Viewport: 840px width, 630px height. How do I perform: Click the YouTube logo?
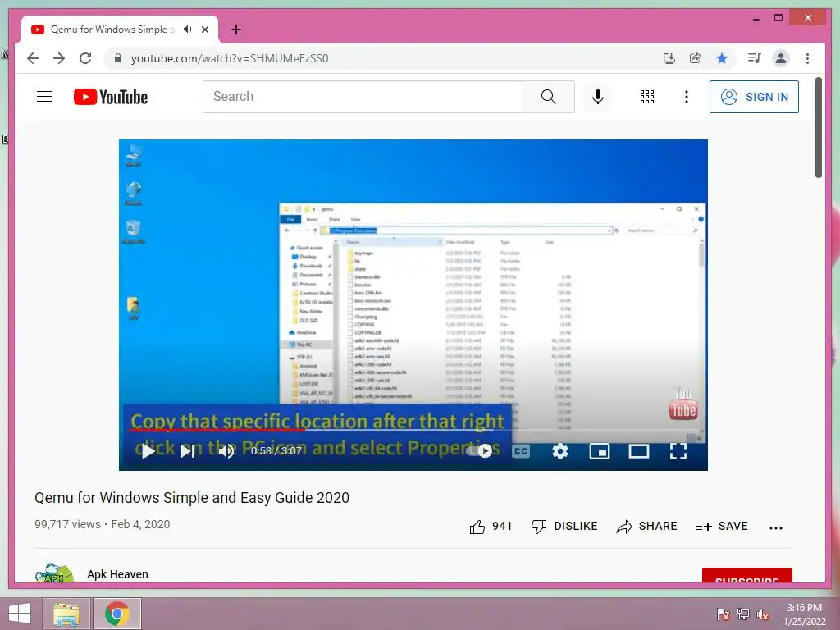[111, 97]
